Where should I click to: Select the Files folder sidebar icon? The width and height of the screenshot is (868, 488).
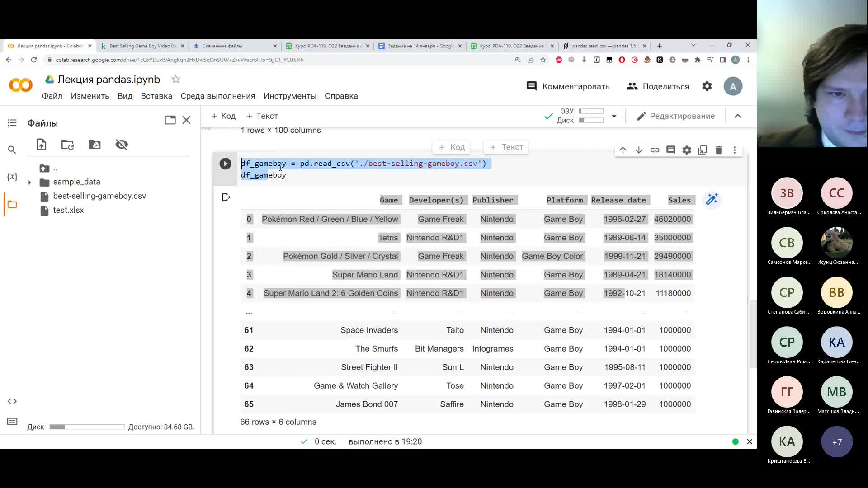(12, 205)
